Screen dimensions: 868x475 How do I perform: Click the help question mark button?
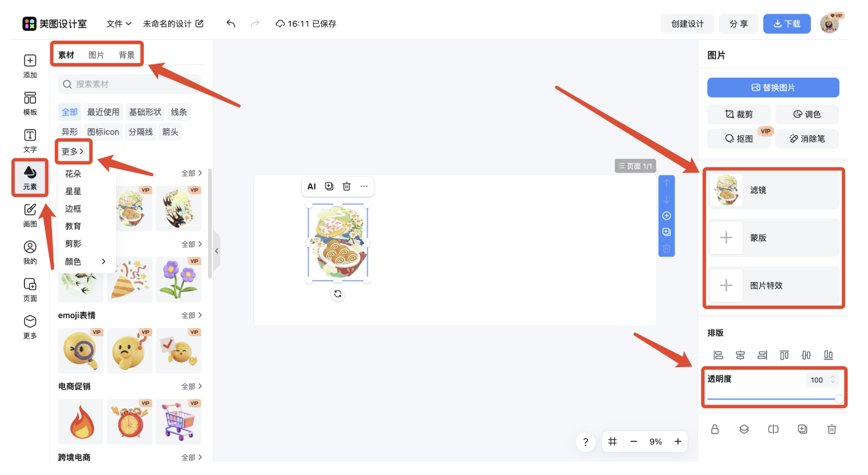[x=585, y=442]
